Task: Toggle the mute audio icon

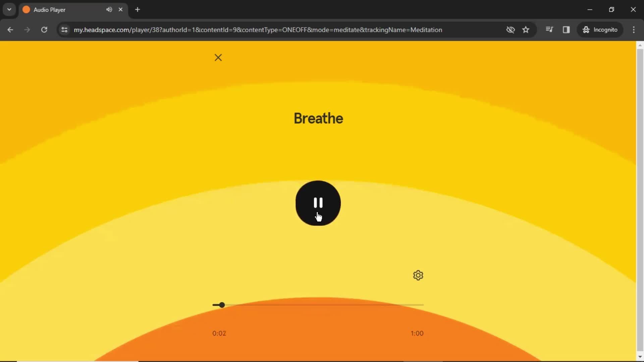Action: (108, 9)
